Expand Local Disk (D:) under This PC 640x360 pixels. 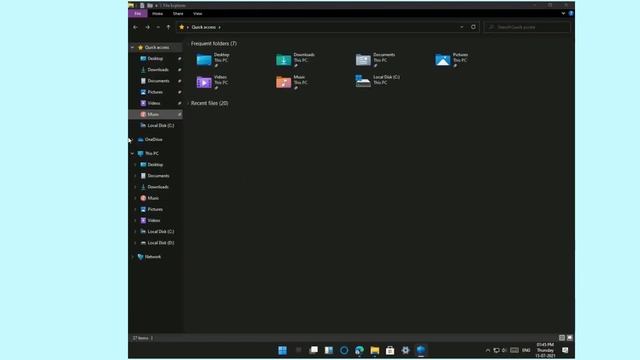pos(136,243)
